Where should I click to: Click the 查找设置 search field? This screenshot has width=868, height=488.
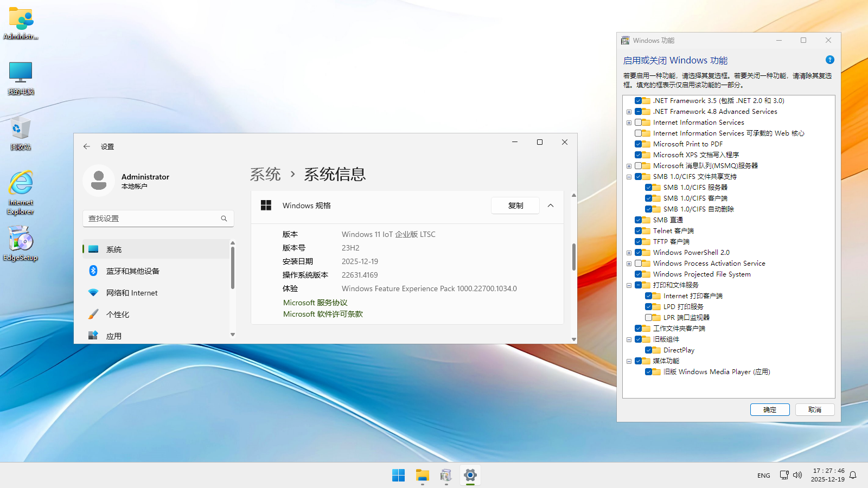coord(158,219)
